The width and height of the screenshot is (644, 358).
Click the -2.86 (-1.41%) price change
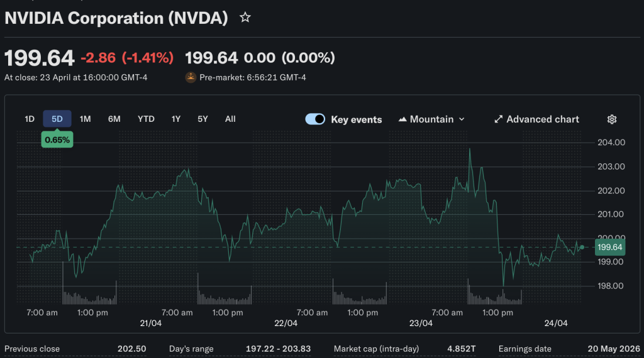coord(127,58)
